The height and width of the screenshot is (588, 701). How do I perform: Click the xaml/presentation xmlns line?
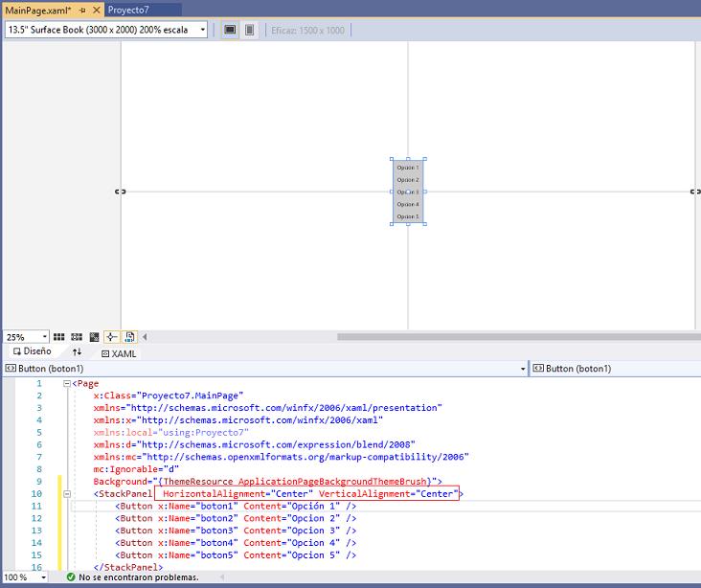(x=268, y=408)
